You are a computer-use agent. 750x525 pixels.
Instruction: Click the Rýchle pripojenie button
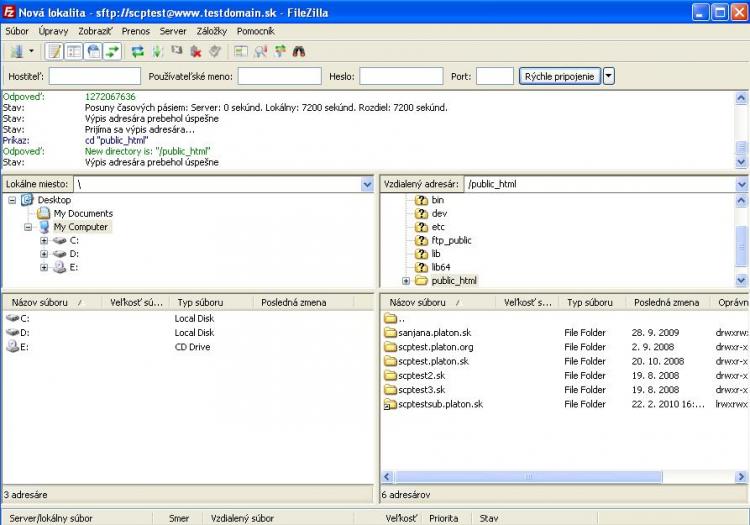click(x=560, y=77)
